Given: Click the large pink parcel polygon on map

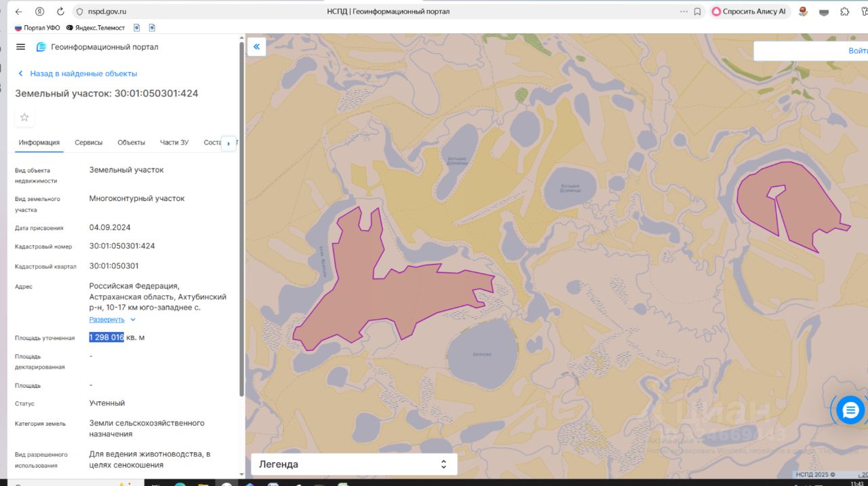Looking at the screenshot, I should [380, 292].
